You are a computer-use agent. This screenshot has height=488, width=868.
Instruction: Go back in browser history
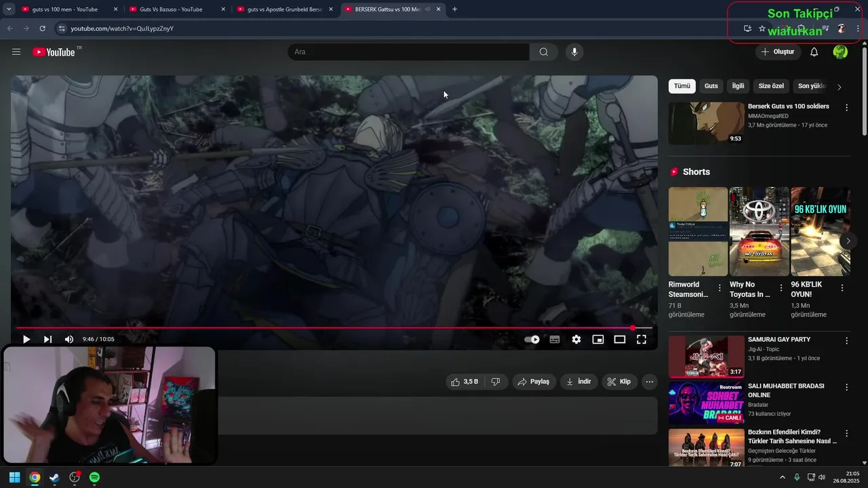9,28
